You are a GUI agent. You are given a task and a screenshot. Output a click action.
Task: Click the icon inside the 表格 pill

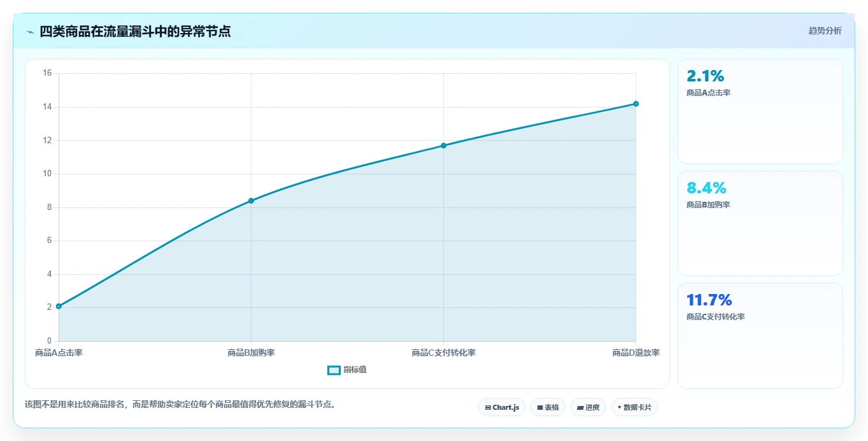click(540, 407)
